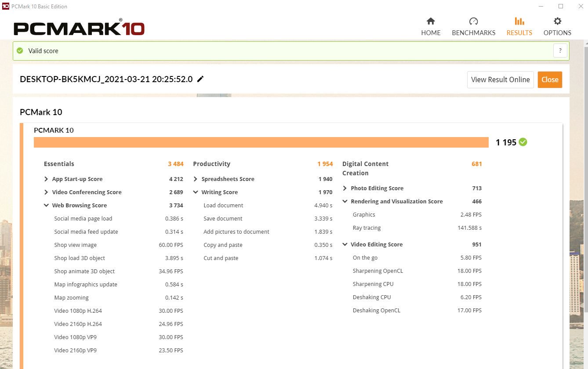Click the orange Close button

pos(550,80)
